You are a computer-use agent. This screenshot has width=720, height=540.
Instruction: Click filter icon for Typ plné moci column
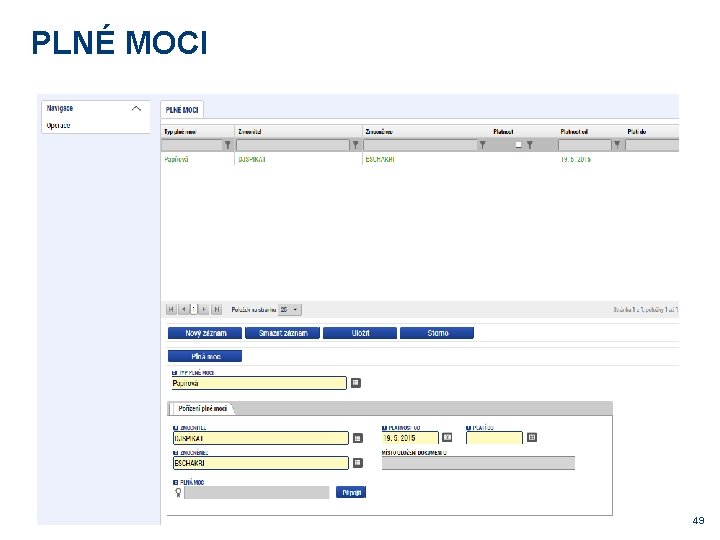coord(227,145)
